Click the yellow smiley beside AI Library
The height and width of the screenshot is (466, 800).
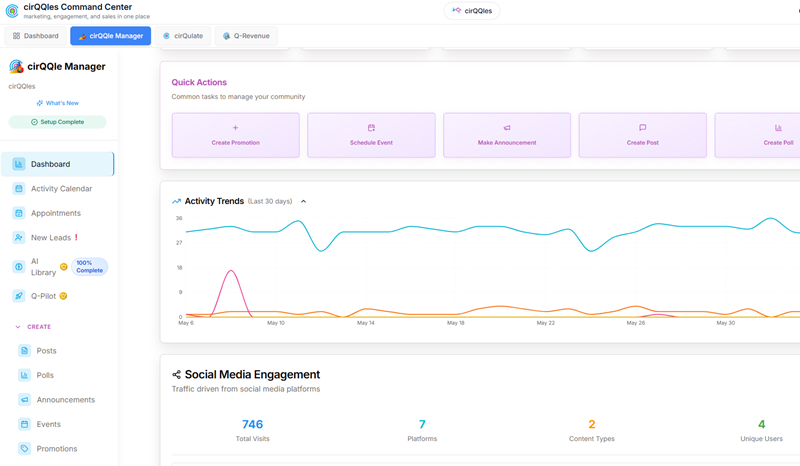pyautogui.click(x=64, y=266)
